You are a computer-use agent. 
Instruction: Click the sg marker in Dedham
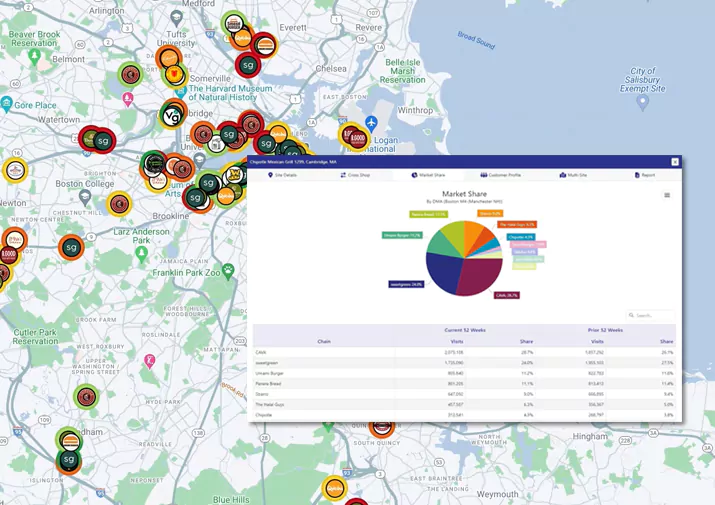tap(69, 459)
